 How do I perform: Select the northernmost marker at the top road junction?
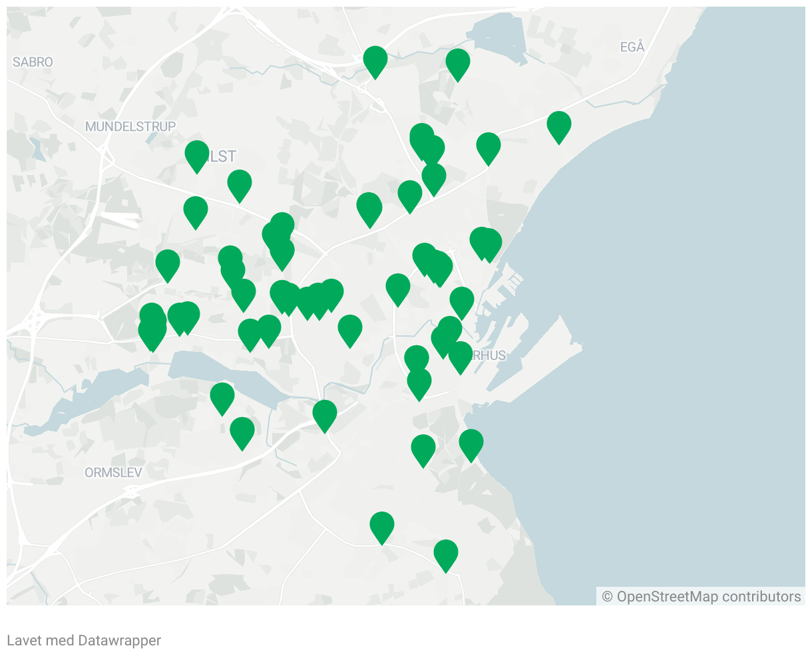pos(375,61)
